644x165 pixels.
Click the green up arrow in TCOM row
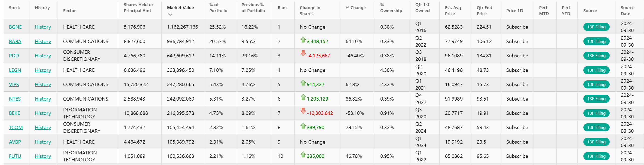click(303, 126)
